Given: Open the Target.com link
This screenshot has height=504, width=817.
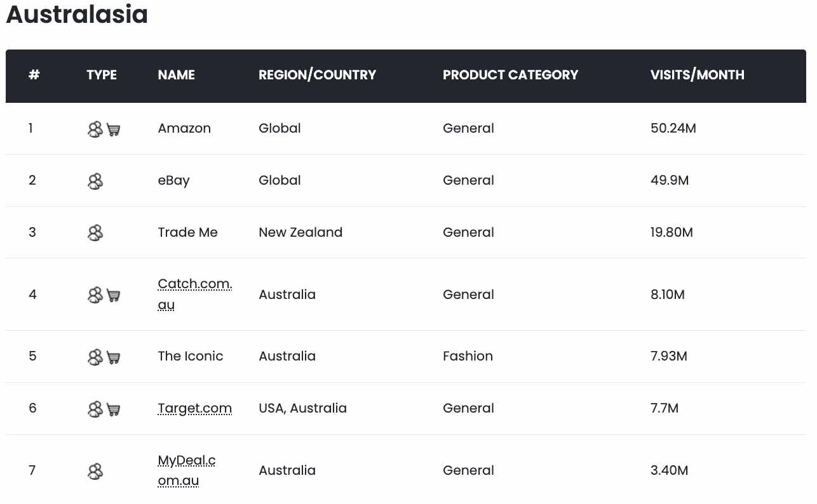Looking at the screenshot, I should point(195,408).
